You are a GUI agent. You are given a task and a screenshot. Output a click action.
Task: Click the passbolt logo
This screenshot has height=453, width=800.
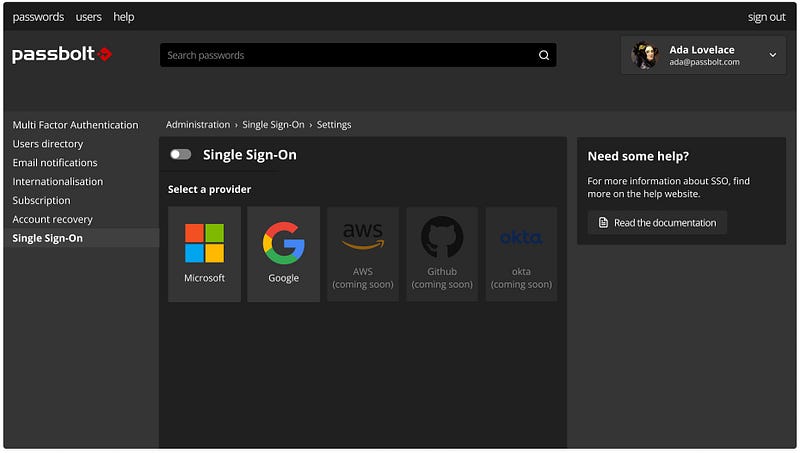point(62,54)
